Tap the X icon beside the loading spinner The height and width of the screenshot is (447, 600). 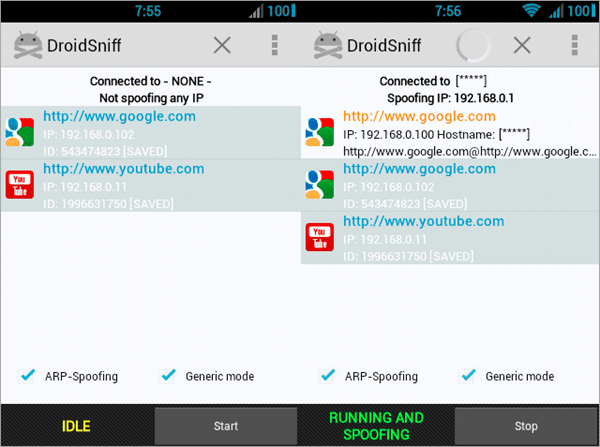point(522,45)
